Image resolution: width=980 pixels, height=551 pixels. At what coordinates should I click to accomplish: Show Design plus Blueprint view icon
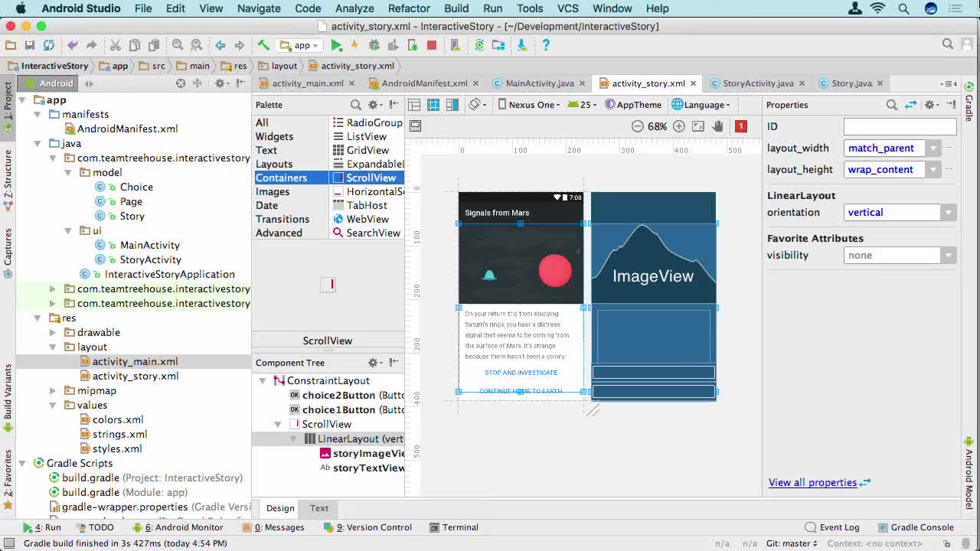click(452, 105)
